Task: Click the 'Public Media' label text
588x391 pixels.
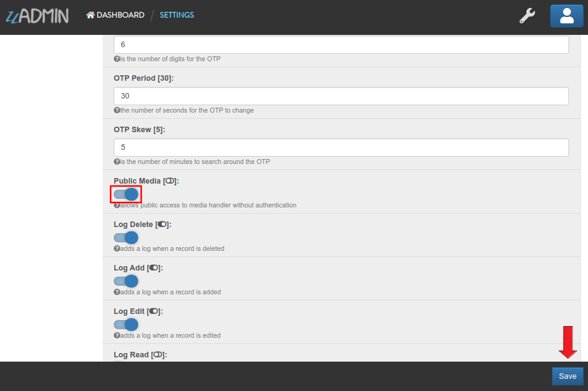Action: 137,181
